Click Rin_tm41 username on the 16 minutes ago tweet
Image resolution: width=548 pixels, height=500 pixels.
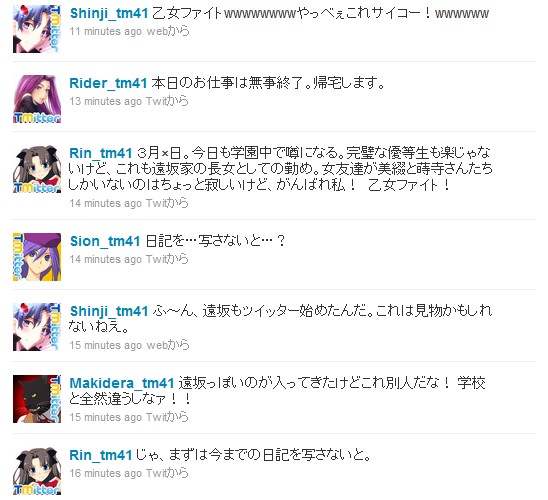[x=101, y=455]
